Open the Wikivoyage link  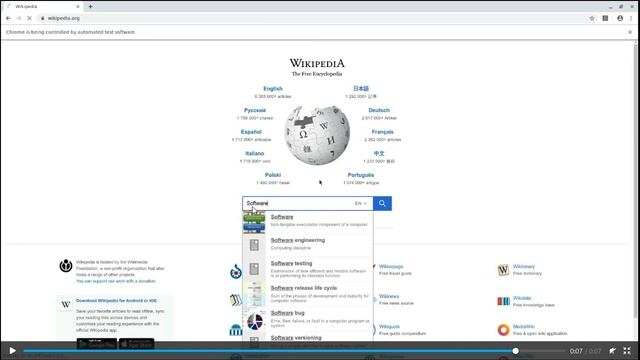pyautogui.click(x=391, y=267)
